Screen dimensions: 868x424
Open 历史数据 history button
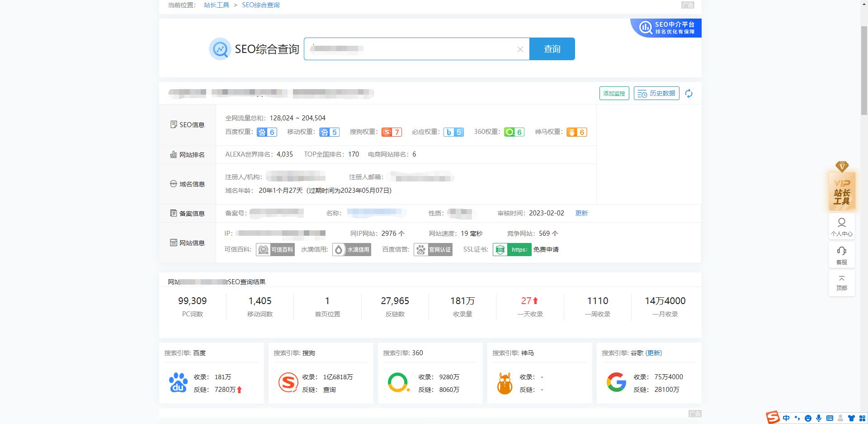(x=656, y=93)
